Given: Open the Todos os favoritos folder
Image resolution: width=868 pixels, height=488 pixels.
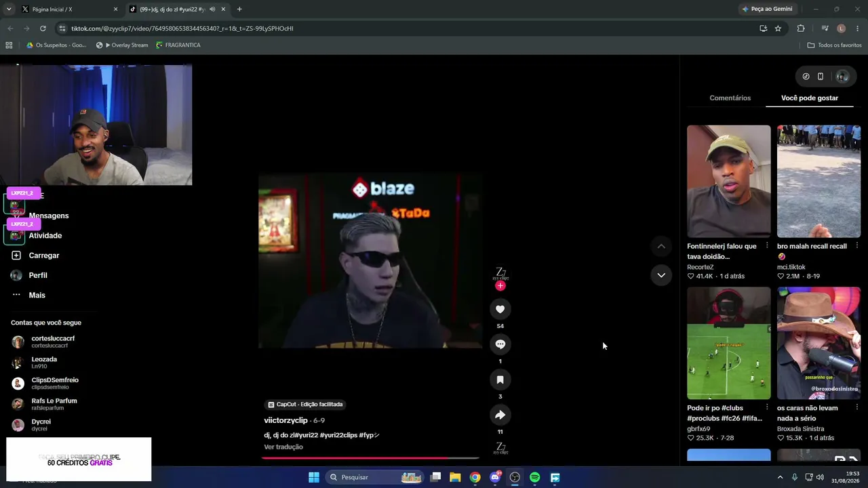Looking at the screenshot, I should coord(834,45).
